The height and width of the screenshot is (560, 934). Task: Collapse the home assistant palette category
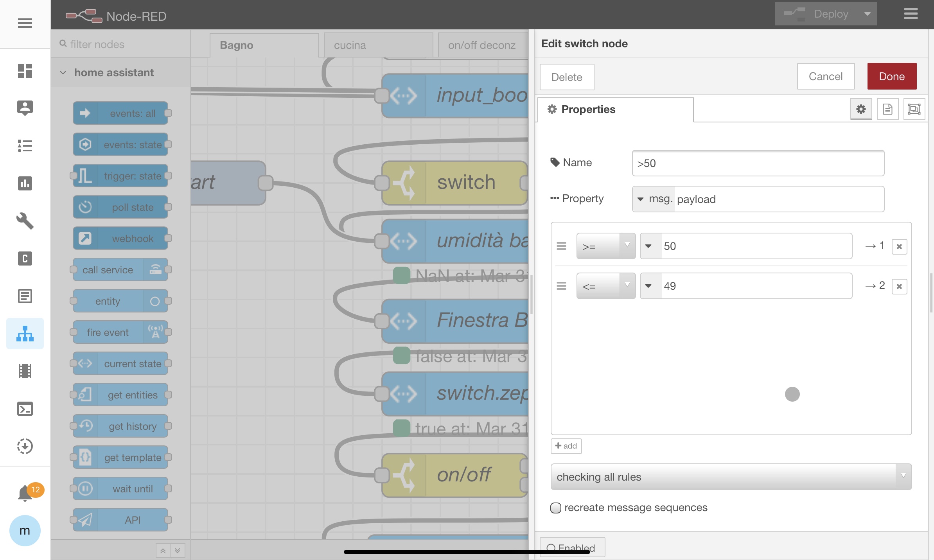[63, 73]
